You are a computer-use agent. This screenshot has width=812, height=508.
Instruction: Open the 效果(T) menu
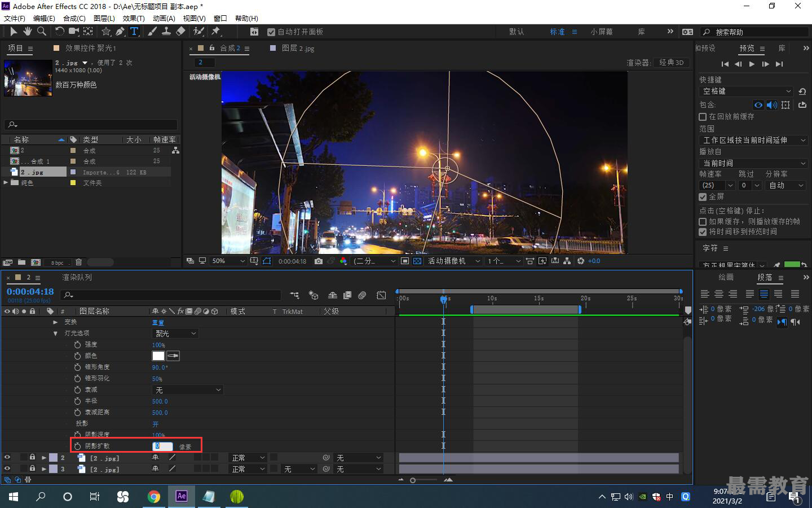pyautogui.click(x=134, y=18)
